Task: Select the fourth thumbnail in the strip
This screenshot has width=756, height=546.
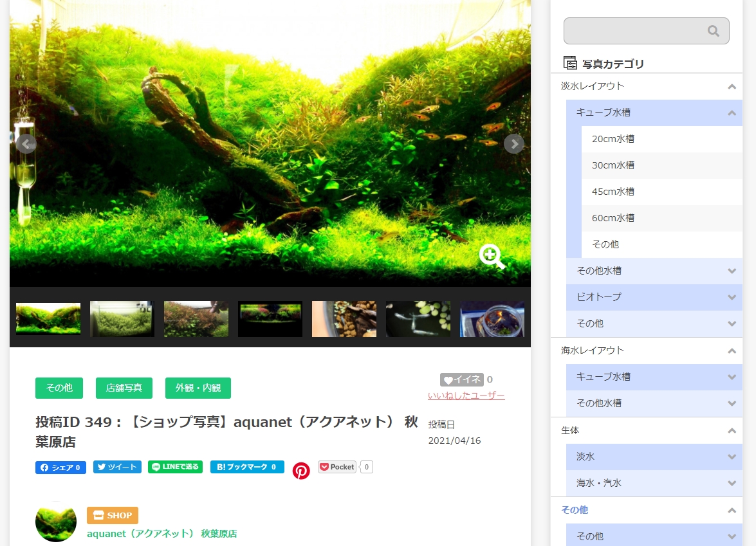Action: click(x=270, y=319)
